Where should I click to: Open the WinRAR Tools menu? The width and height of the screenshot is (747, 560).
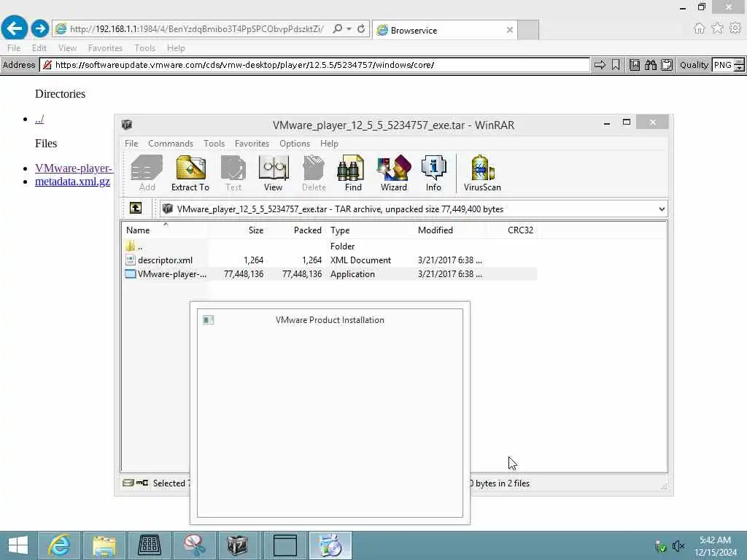214,144
